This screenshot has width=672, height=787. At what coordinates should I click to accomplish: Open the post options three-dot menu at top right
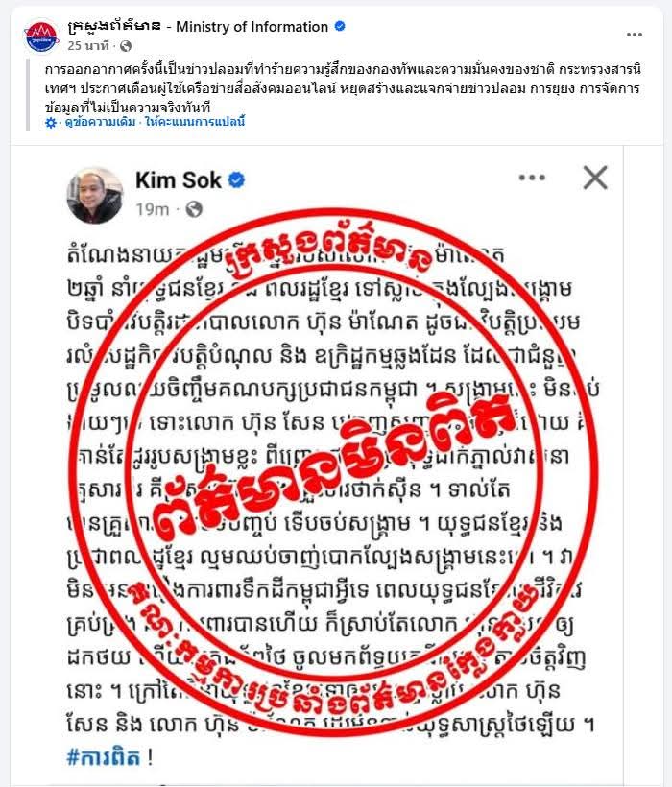635,35
